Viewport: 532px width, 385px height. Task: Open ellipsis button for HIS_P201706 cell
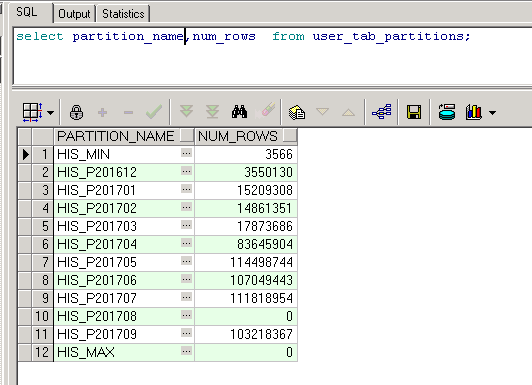[x=186, y=280]
